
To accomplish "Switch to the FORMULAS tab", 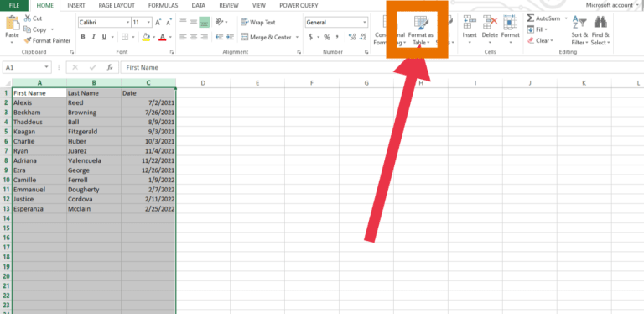I will pos(163,5).
